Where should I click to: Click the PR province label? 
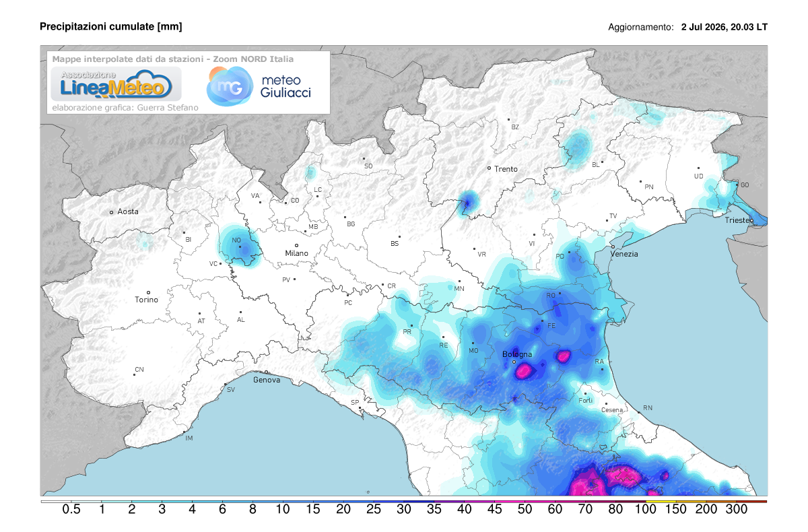tap(407, 331)
